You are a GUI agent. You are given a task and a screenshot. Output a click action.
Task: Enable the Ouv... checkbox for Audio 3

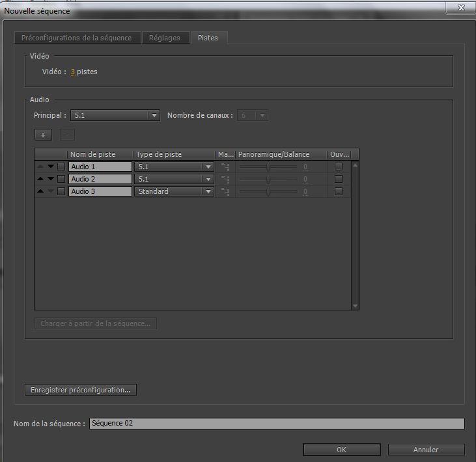pos(338,191)
